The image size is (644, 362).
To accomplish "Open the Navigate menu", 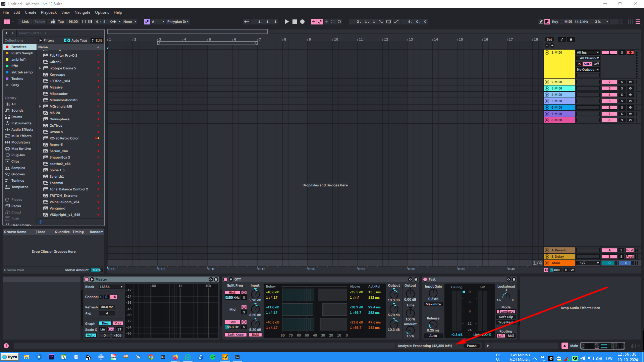I will [82, 12].
